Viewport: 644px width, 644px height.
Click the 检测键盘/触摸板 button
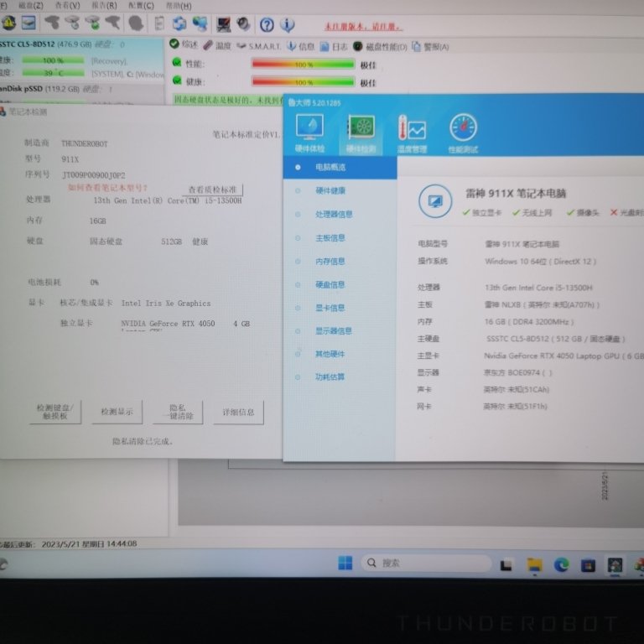pos(55,412)
